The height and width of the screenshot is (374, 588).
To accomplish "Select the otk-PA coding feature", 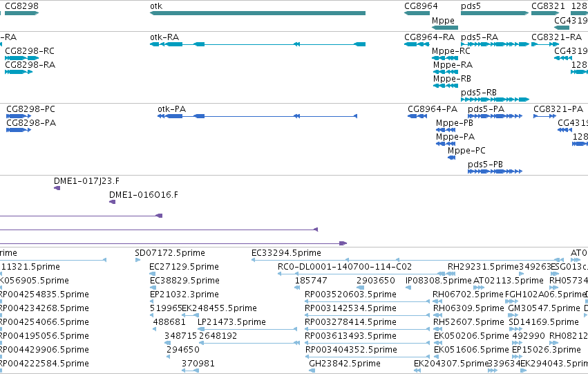I will pyautogui.click(x=257, y=116).
